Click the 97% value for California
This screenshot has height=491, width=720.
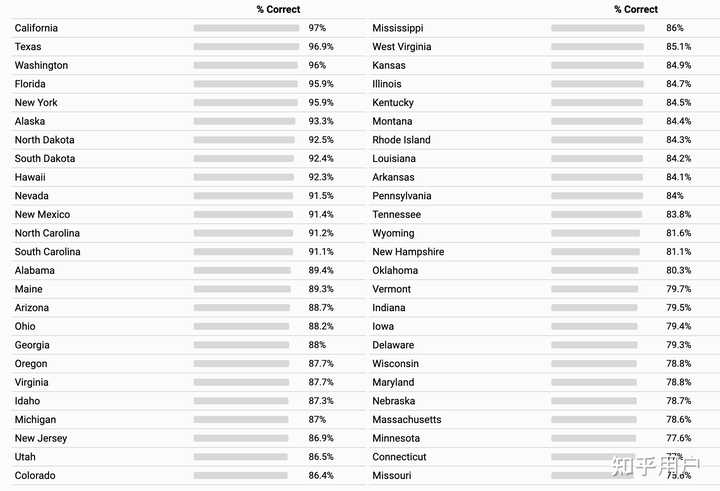tap(317, 28)
